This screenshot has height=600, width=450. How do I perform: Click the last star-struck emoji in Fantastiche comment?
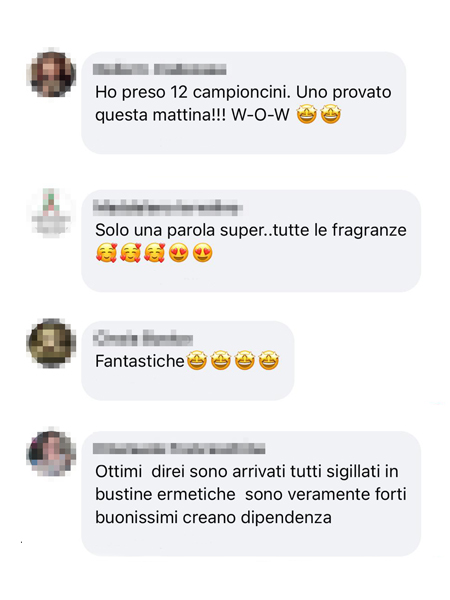click(269, 360)
